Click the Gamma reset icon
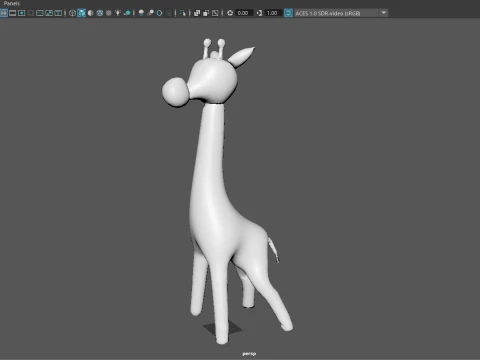 pos(259,13)
